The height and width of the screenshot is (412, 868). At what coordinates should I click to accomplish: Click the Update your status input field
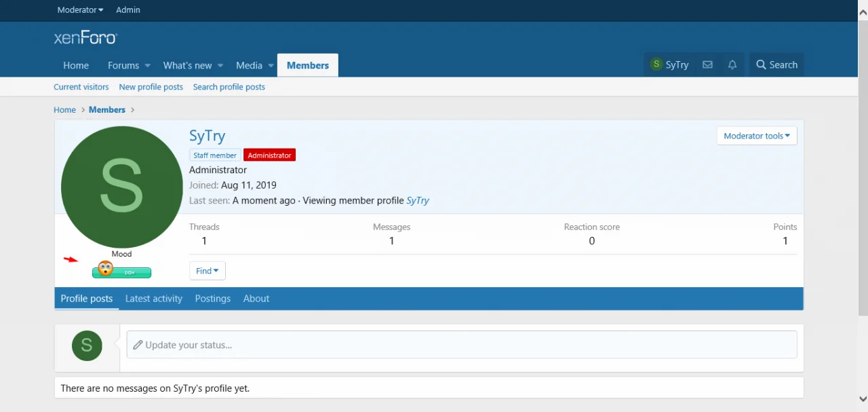click(x=461, y=345)
